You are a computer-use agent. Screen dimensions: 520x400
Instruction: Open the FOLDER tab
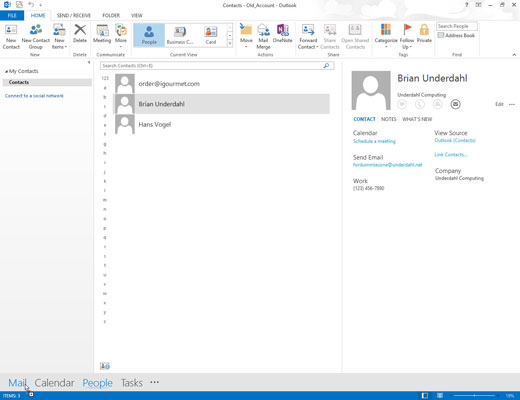point(111,15)
